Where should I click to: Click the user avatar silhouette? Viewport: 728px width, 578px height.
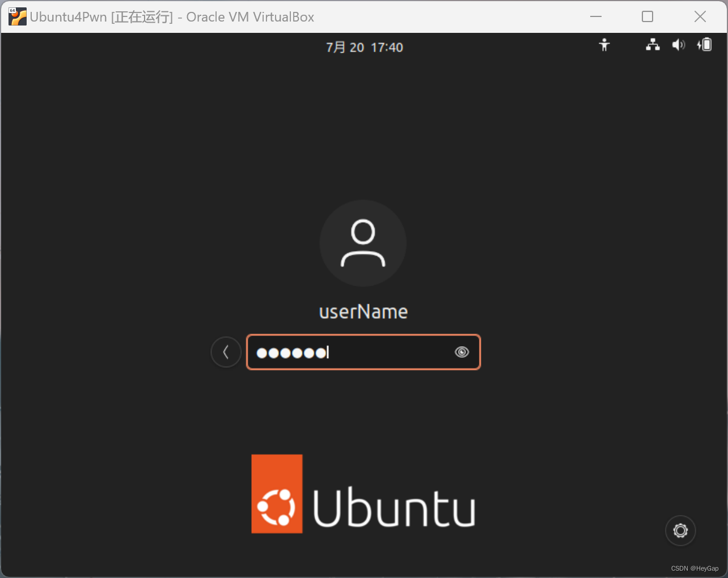[363, 243]
